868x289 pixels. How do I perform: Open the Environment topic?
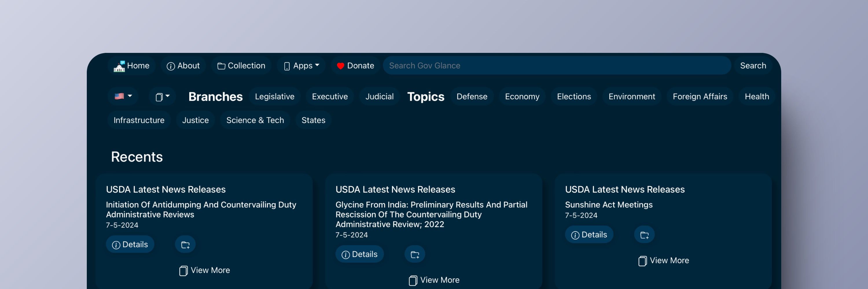click(632, 97)
